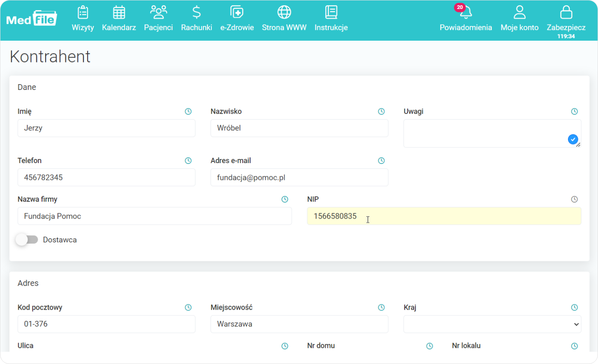Screen dimensions: 598x364
Task: View history clock for Nr domu
Action: coord(429,346)
